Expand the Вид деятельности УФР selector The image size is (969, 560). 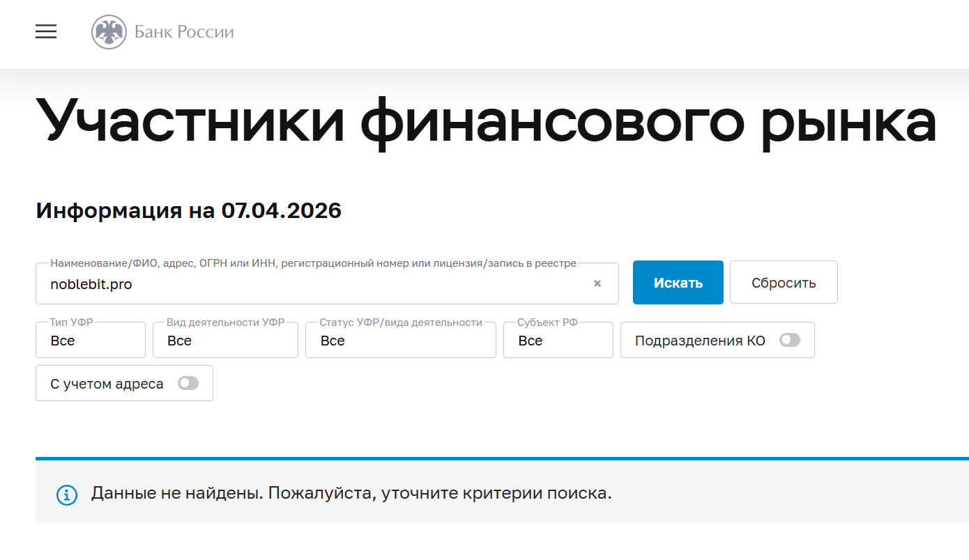coord(224,340)
